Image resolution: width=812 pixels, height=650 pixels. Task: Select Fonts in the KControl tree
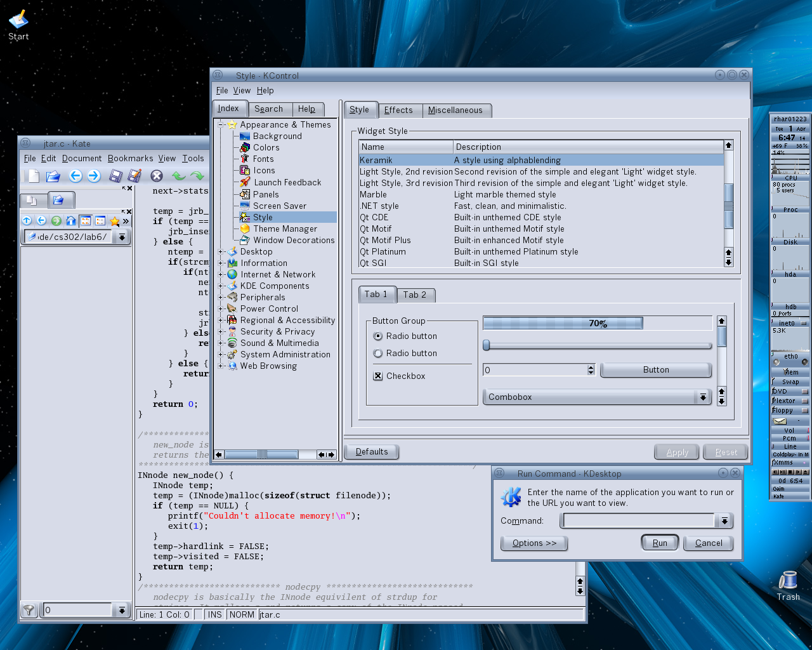263,159
